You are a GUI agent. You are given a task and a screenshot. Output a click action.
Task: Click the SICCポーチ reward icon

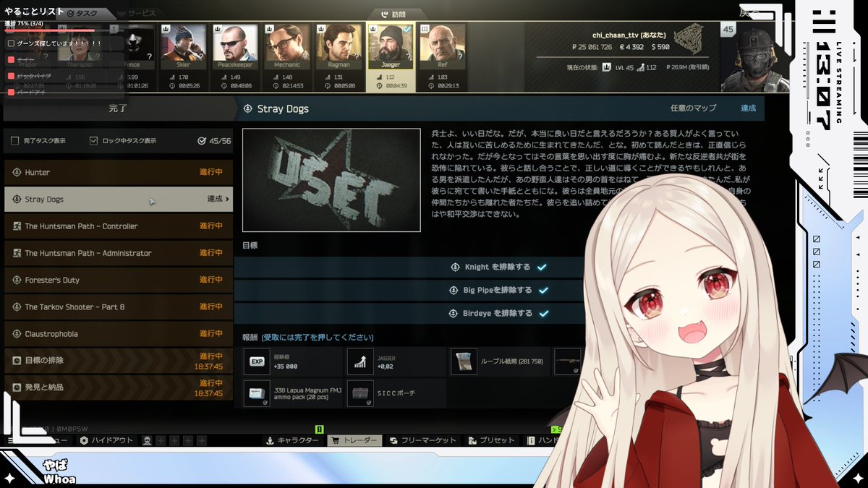(x=360, y=393)
